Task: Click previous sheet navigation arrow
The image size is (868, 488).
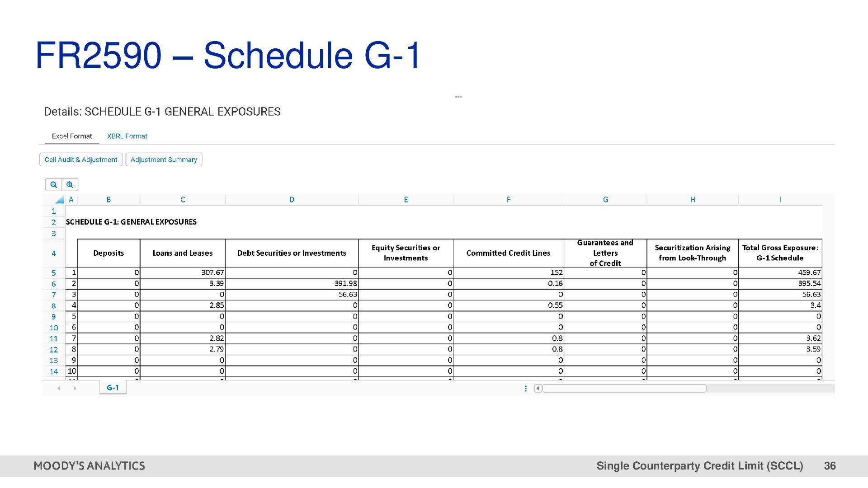Action: click(x=58, y=388)
